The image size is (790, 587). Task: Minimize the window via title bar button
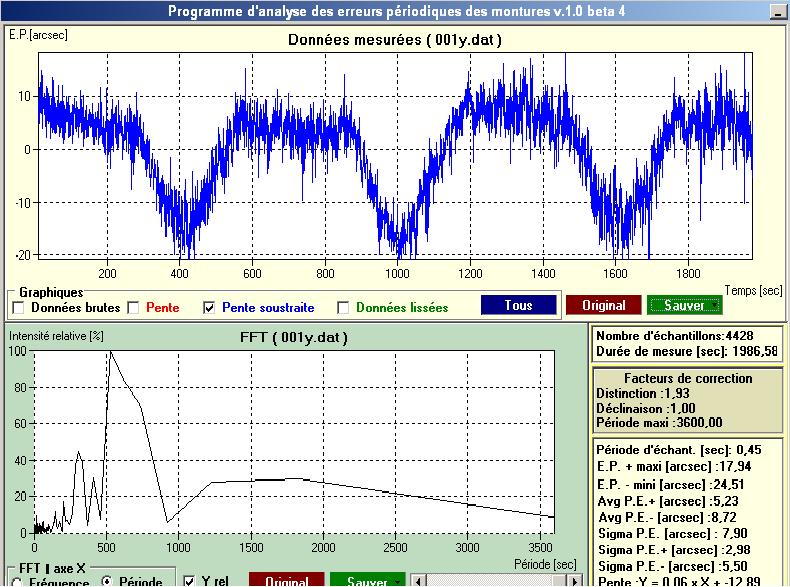779,11
